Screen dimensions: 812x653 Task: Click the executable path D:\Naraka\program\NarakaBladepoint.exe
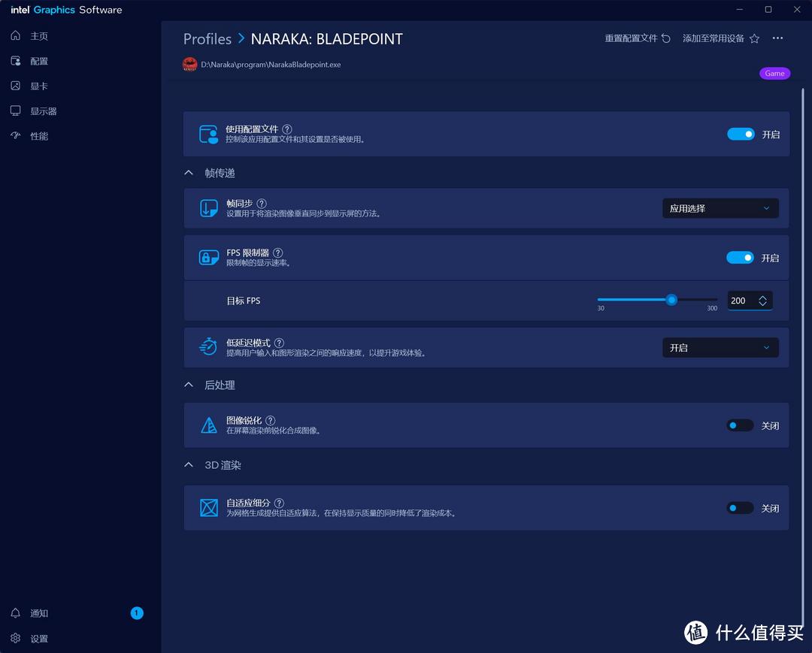[271, 65]
